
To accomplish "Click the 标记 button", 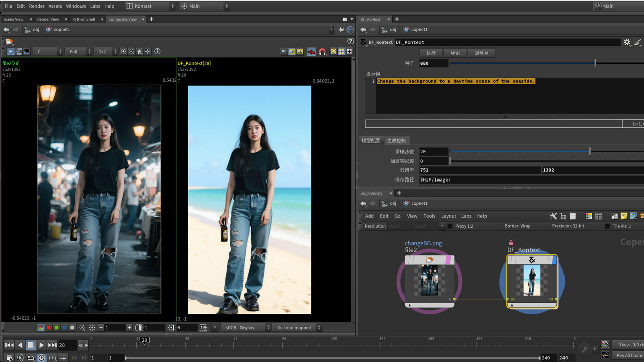I will pos(455,53).
